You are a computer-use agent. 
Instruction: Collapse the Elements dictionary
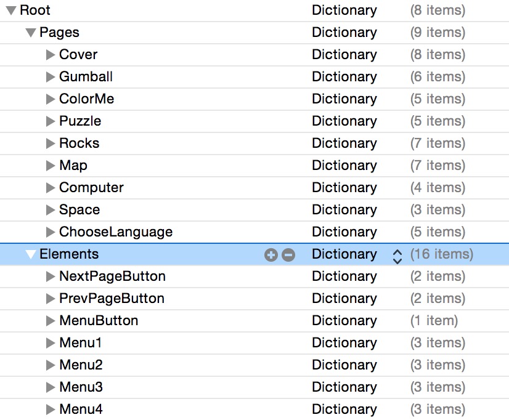click(30, 254)
